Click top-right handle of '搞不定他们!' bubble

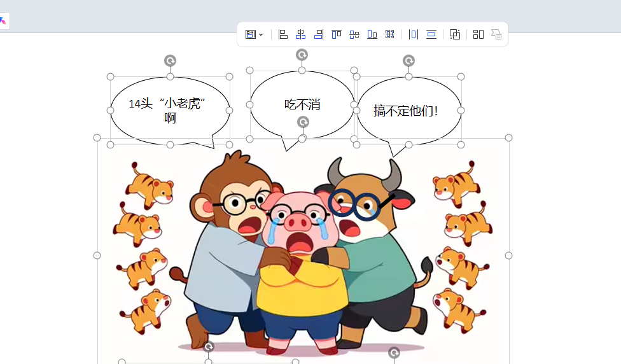click(461, 77)
